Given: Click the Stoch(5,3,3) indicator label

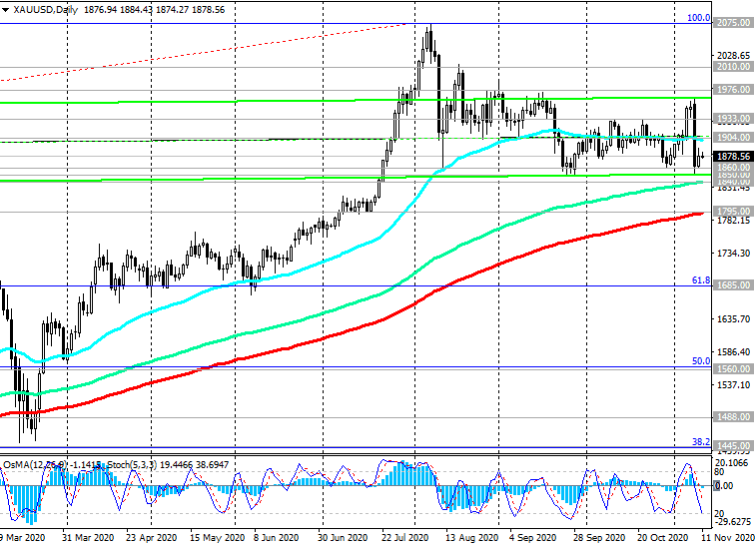Looking at the screenshot, I should click(x=132, y=464).
